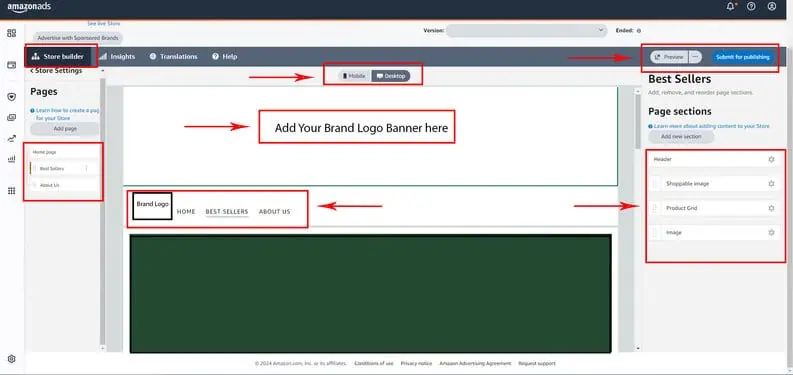Screen dimensions: 793x375
Task: Grab the drag handle of Shoppable image section
Action: coord(655,184)
